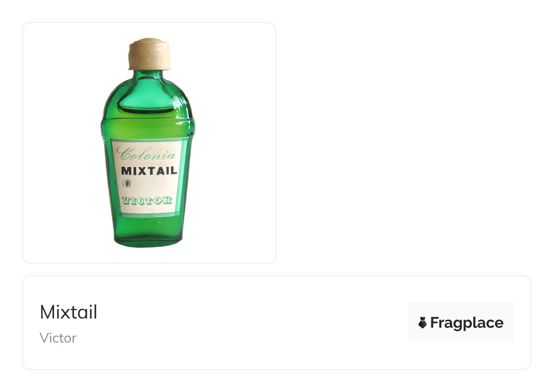Image resolution: width=553 pixels, height=392 pixels.
Task: Open the Victor brand link
Action: 58,338
